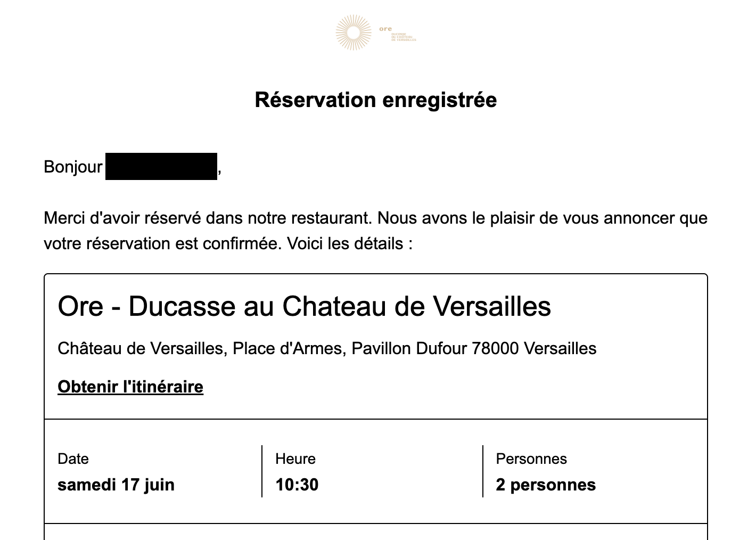Click the "Date" label
The height and width of the screenshot is (540, 756).
(x=73, y=459)
